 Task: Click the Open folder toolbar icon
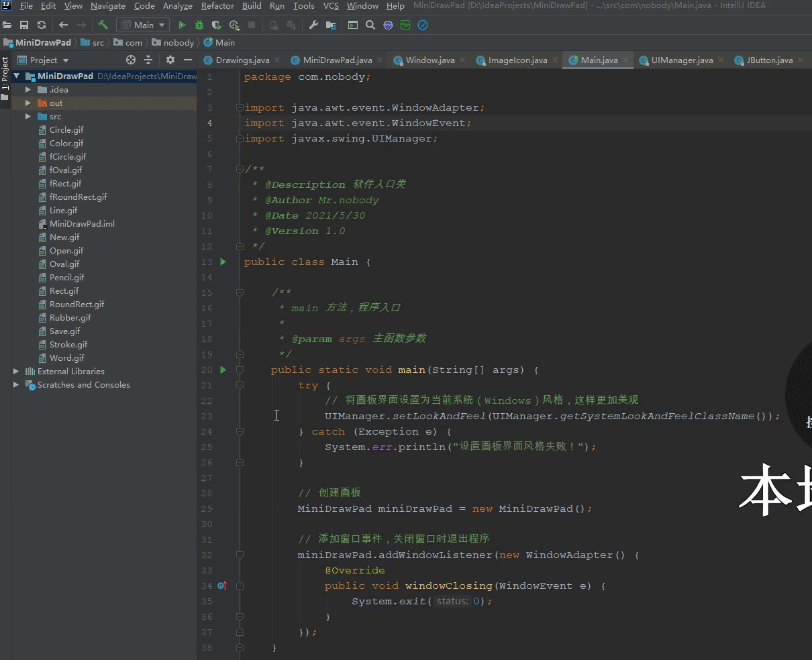pyautogui.click(x=7, y=25)
